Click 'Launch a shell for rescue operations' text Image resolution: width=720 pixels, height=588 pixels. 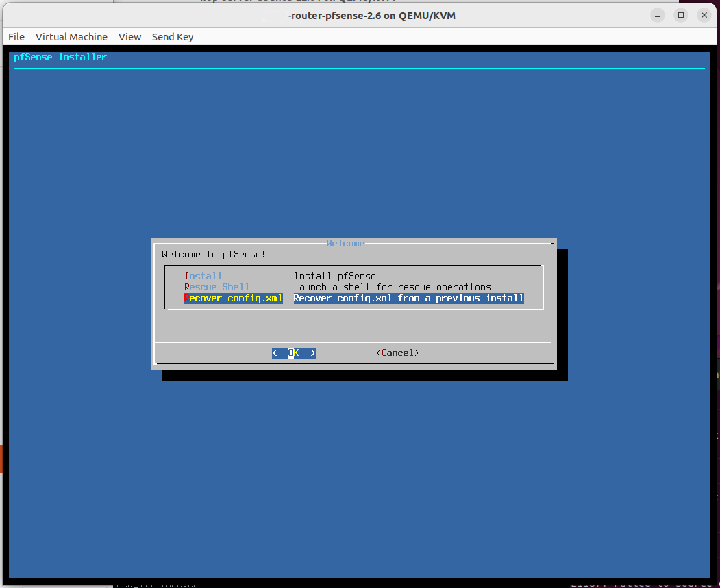pyautogui.click(x=393, y=287)
